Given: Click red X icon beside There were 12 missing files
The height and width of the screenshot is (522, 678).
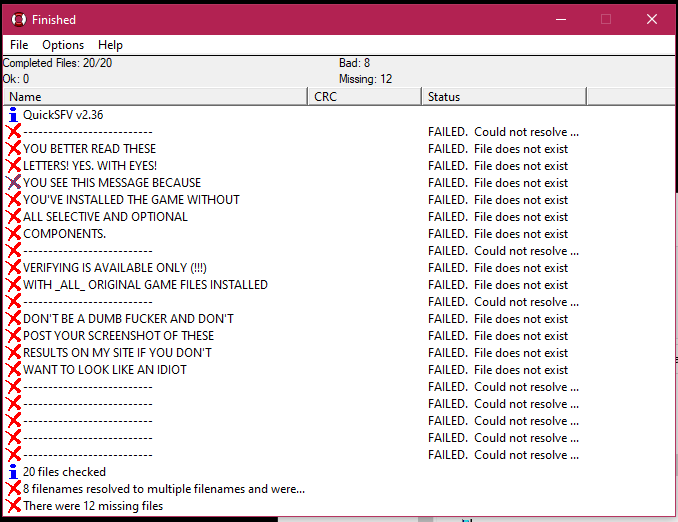Looking at the screenshot, I should [13, 506].
